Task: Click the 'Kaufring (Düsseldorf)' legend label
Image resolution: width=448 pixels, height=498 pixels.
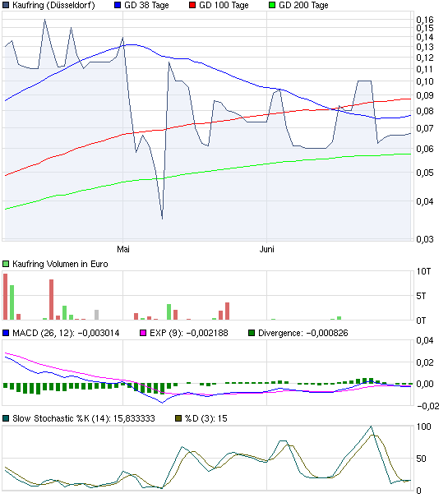Action: (53, 6)
